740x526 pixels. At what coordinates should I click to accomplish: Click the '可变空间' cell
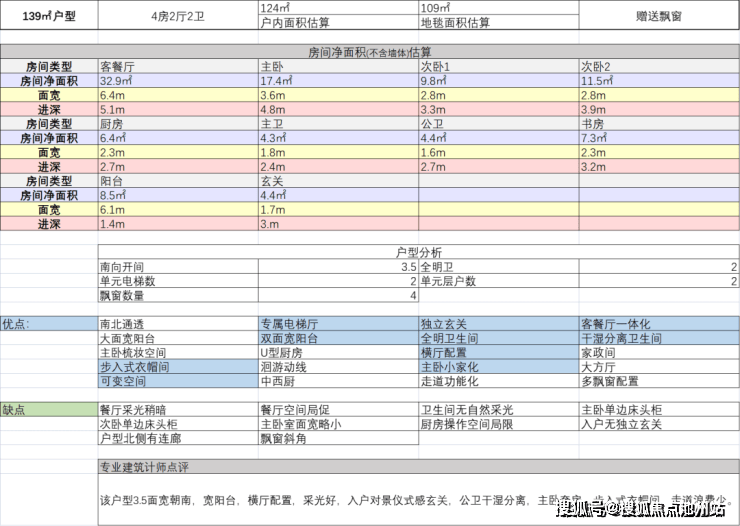178,380
